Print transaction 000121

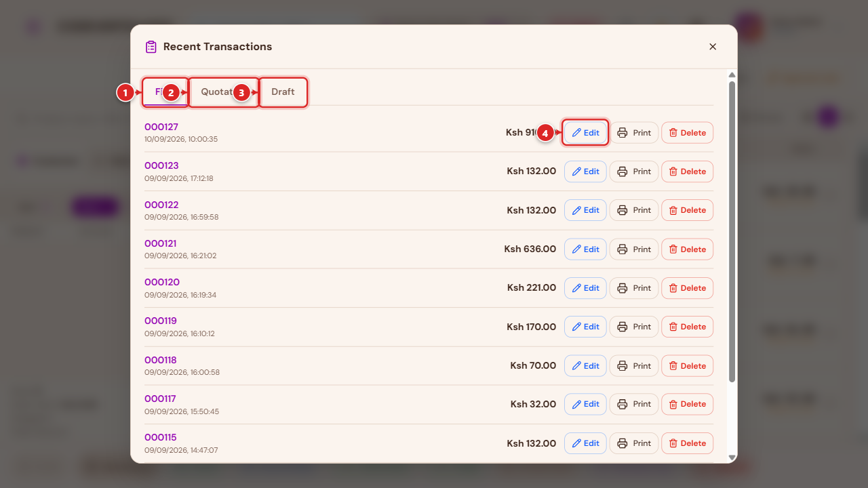click(634, 249)
